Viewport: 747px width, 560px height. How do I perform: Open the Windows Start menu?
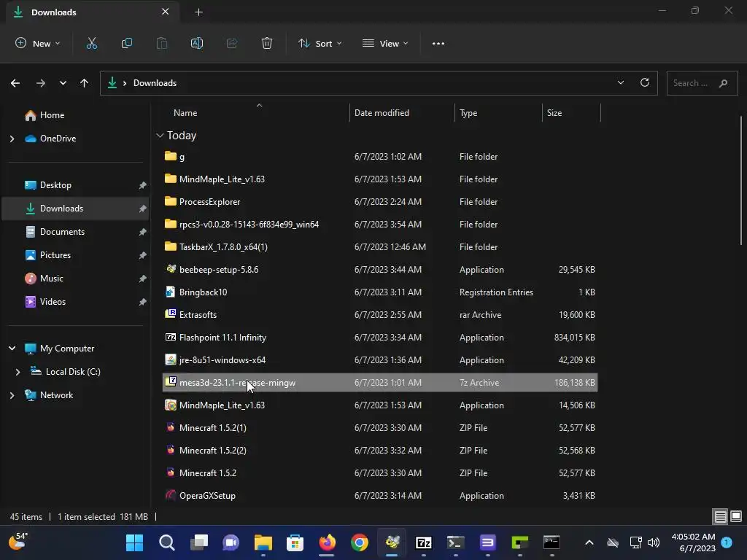coord(134,542)
